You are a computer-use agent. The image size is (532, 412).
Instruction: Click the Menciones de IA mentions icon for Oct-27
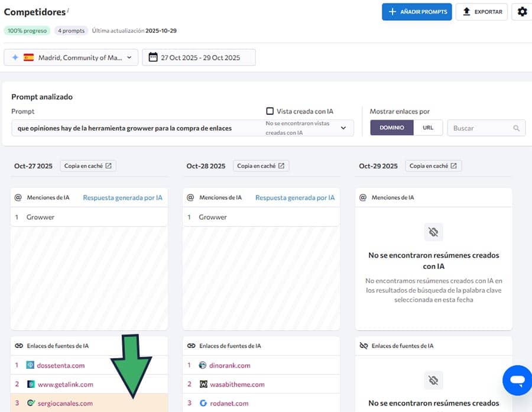point(18,197)
